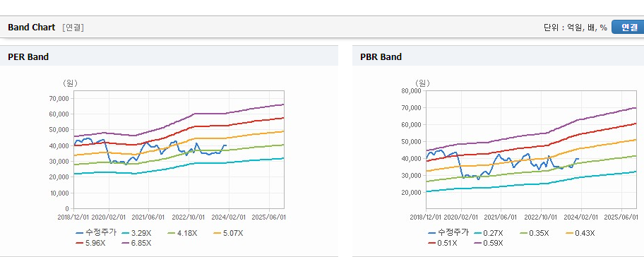The height and width of the screenshot is (257, 644).
Task: Click 2022/10/01 on PBR chart x-axis
Action: (542, 217)
